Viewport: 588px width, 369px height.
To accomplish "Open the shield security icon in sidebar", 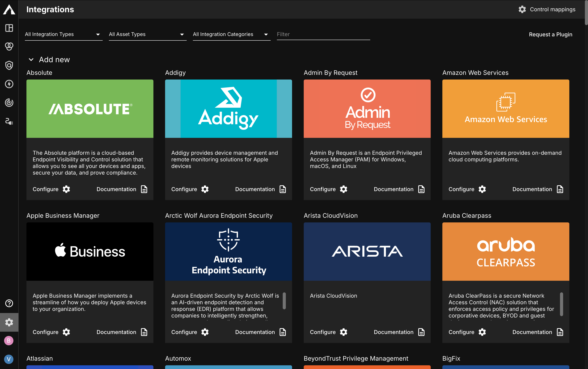I will click(9, 65).
